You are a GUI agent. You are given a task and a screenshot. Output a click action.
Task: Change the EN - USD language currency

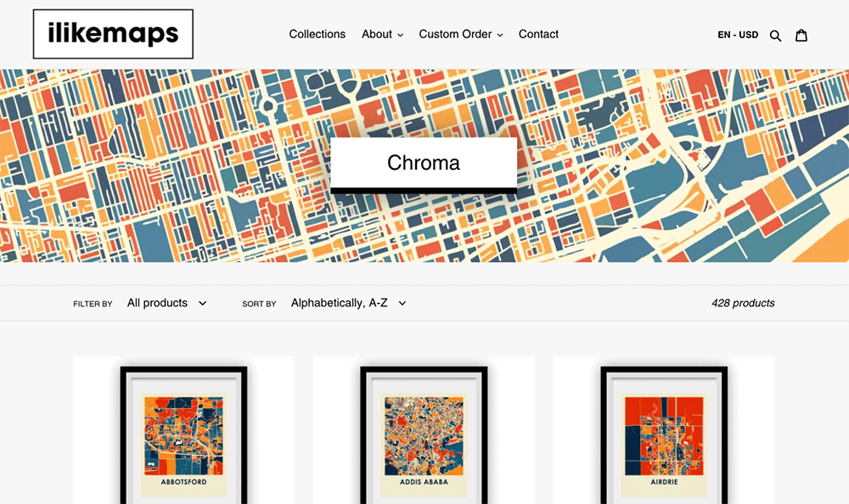point(737,35)
